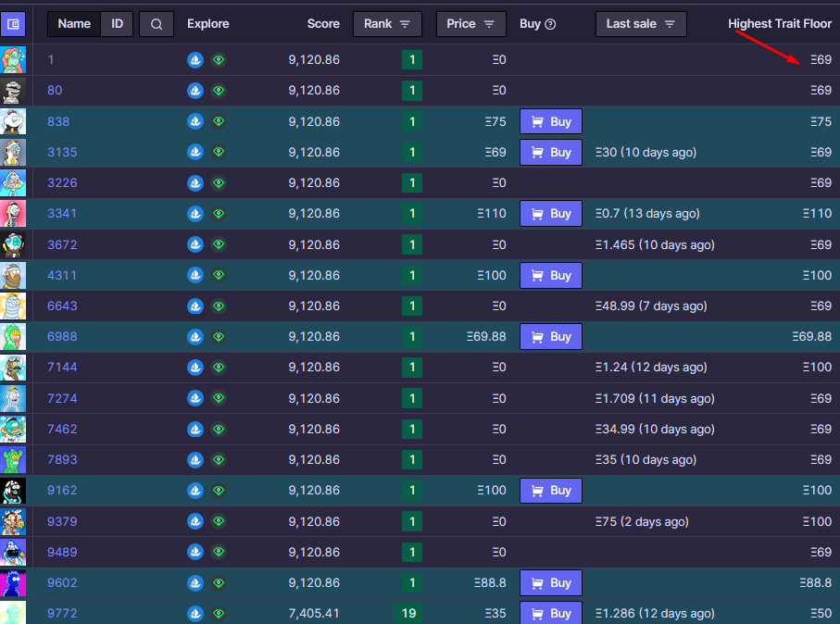
Task: Click thumbnail of token 9602
Action: (x=13, y=582)
